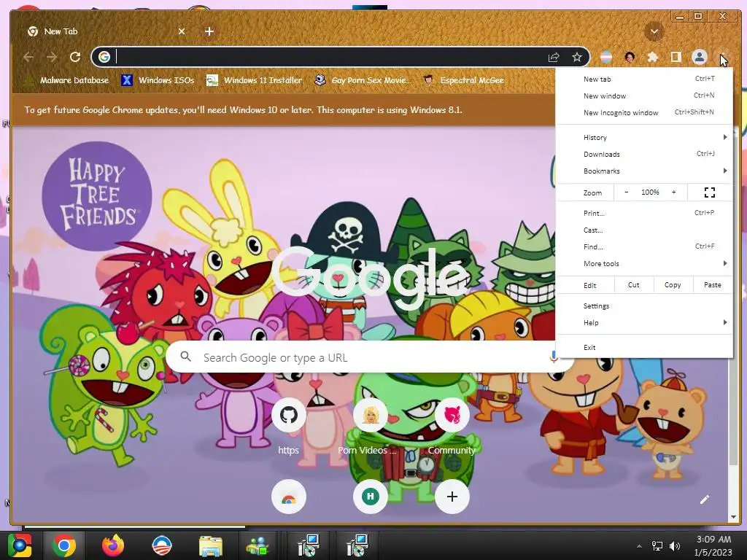Select New tab menu item
Image resolution: width=747 pixels, height=560 pixels.
point(644,79)
